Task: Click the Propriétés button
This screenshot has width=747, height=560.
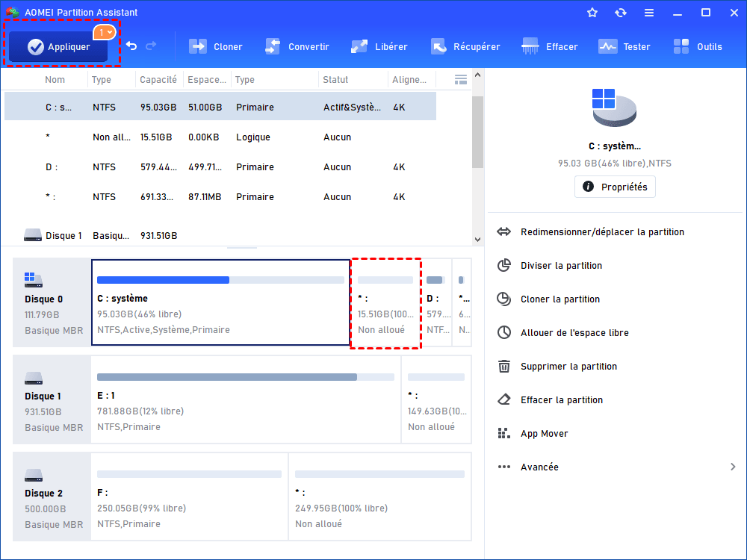Action: click(615, 187)
